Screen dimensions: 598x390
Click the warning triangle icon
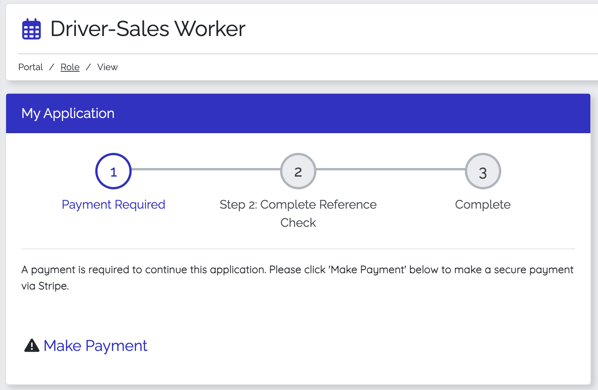click(32, 345)
